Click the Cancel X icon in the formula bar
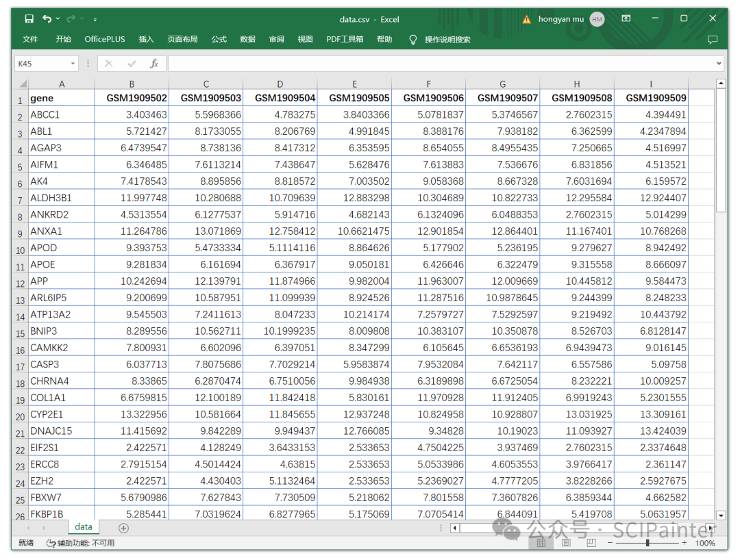This screenshot has height=560, width=740. 109,64
